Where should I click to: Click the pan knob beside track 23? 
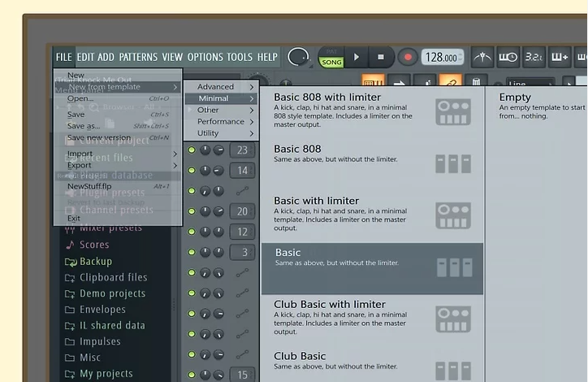tap(205, 150)
